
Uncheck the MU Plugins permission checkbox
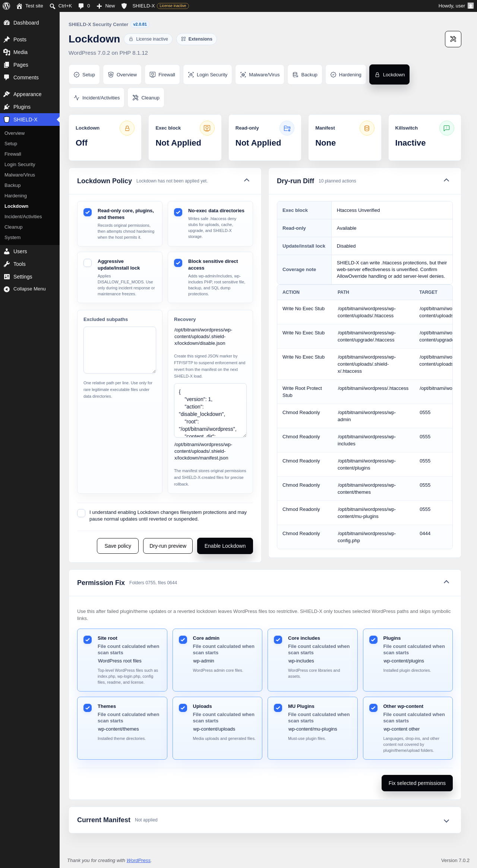(278, 708)
